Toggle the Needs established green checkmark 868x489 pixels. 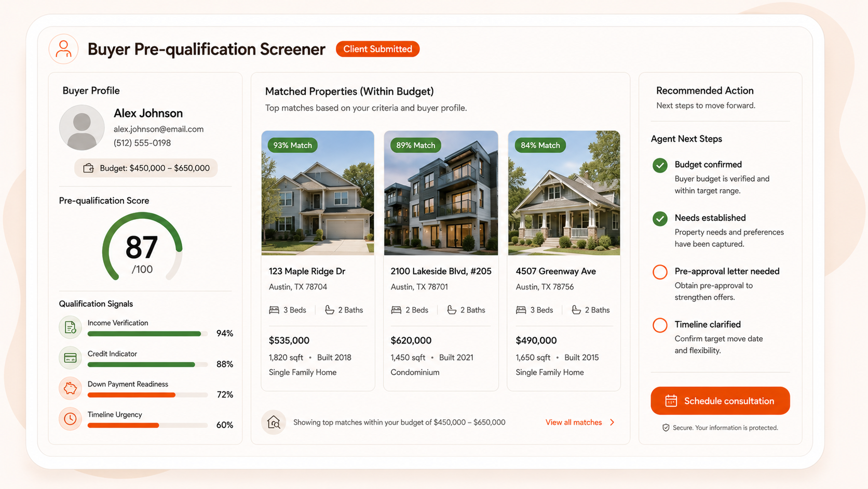tap(660, 219)
